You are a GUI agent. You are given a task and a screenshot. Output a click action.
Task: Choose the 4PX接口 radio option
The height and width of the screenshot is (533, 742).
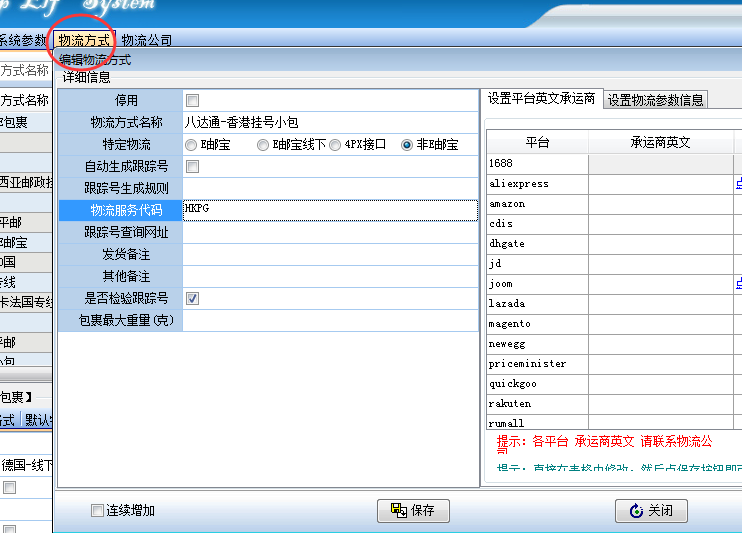click(335, 145)
